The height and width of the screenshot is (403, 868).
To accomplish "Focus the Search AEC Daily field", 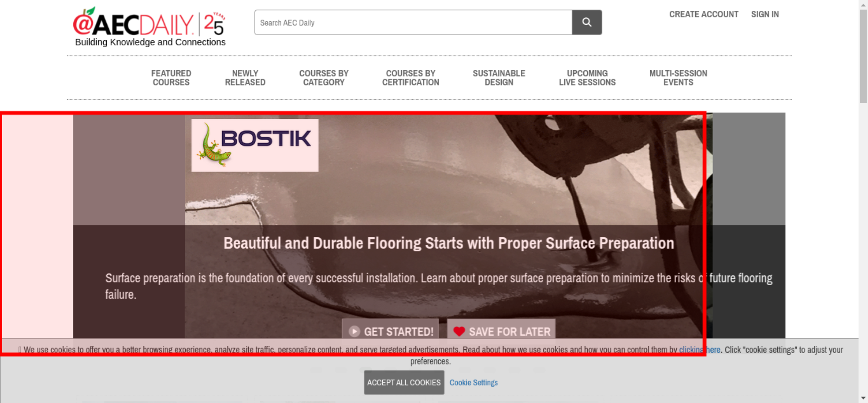I will pos(413,22).
